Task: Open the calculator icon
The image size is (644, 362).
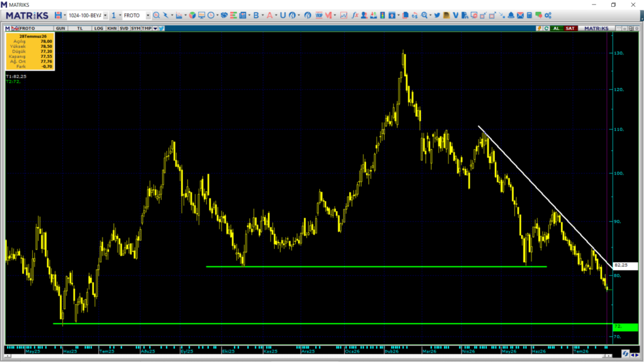Action: click(529, 15)
